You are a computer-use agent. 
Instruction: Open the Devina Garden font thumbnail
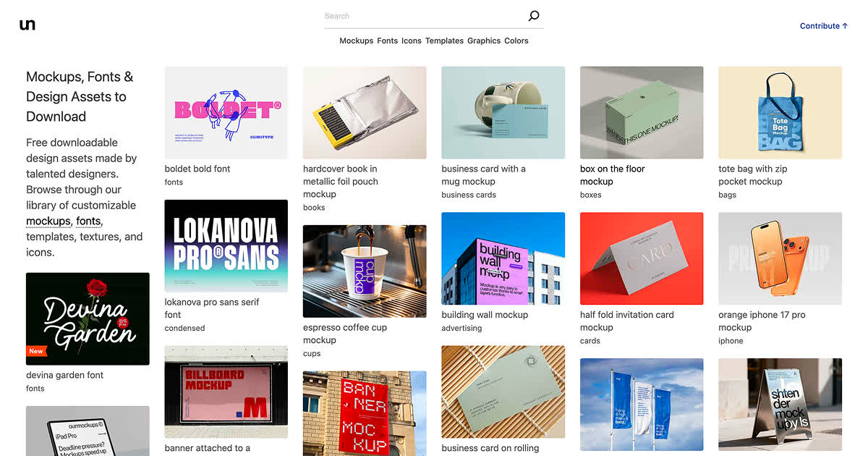pyautogui.click(x=88, y=319)
